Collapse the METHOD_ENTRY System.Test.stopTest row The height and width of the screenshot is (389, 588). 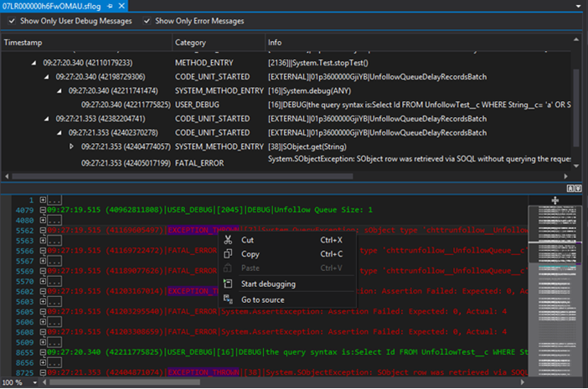coord(34,63)
